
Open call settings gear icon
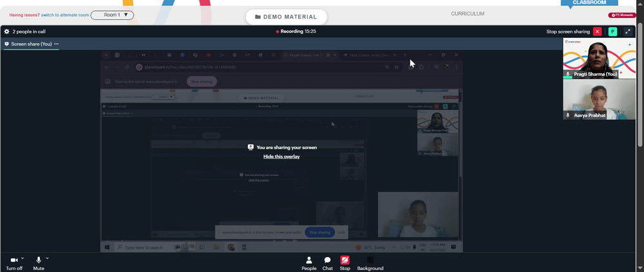pos(6,31)
